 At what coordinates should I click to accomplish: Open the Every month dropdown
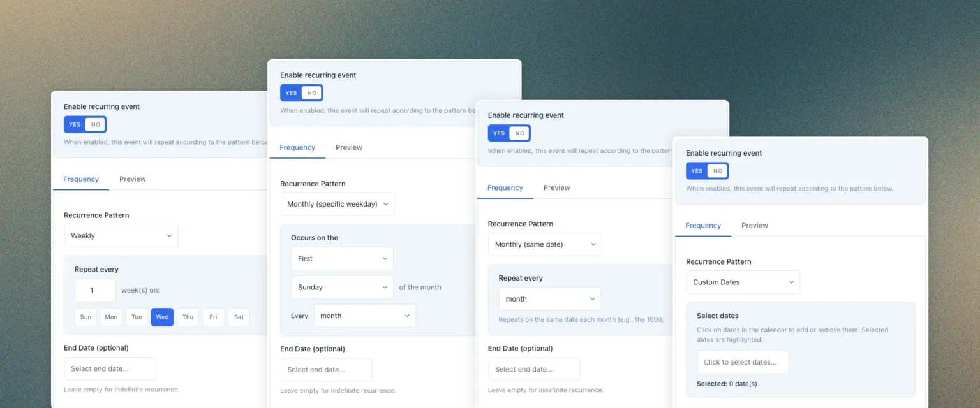(365, 316)
